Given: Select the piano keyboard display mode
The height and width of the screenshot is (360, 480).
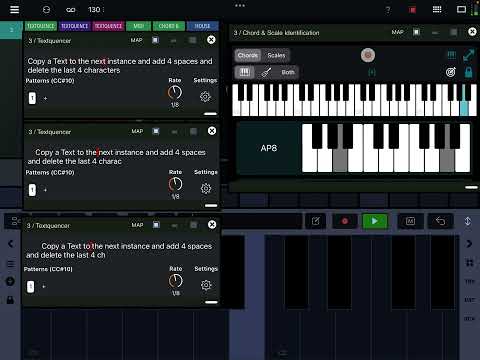Looking at the screenshot, I should (x=244, y=72).
